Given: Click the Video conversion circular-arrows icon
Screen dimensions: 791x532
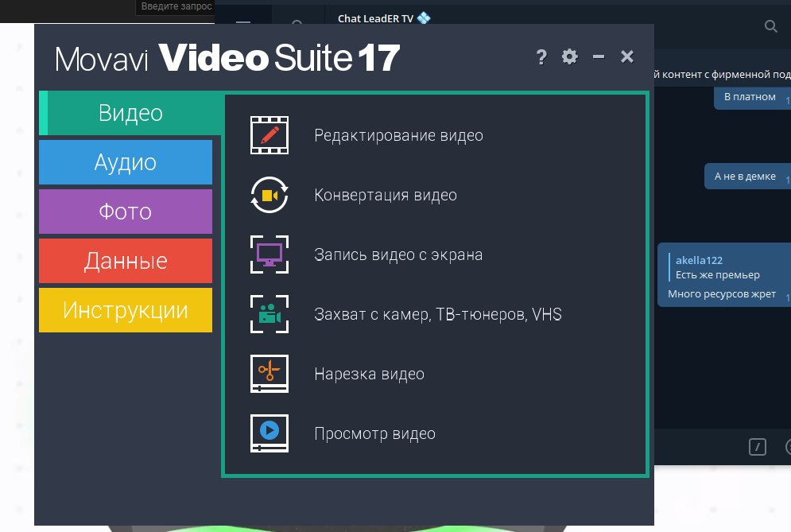Looking at the screenshot, I should (x=269, y=195).
